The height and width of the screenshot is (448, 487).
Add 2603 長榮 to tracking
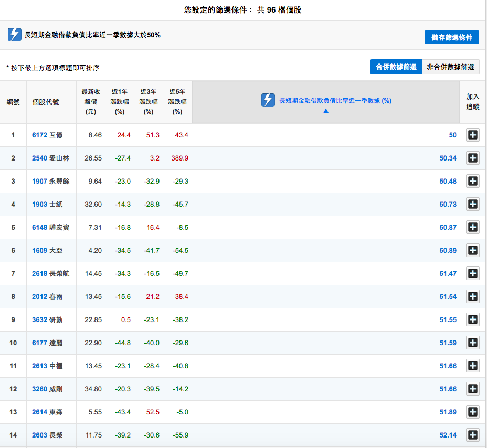click(x=472, y=435)
